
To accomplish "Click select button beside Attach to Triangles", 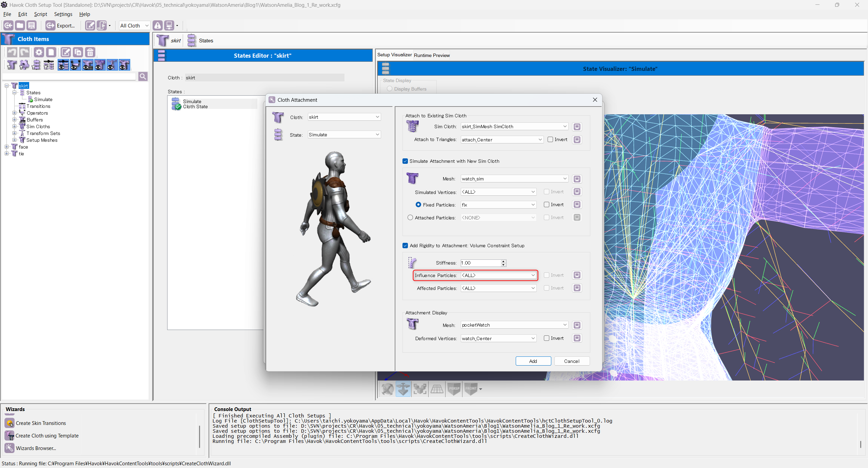I will pos(577,140).
